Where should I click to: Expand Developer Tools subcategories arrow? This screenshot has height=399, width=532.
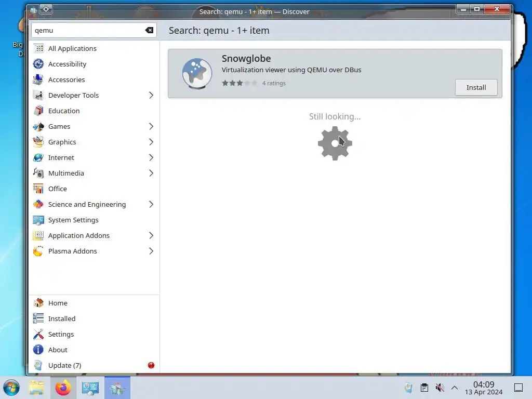151,96
